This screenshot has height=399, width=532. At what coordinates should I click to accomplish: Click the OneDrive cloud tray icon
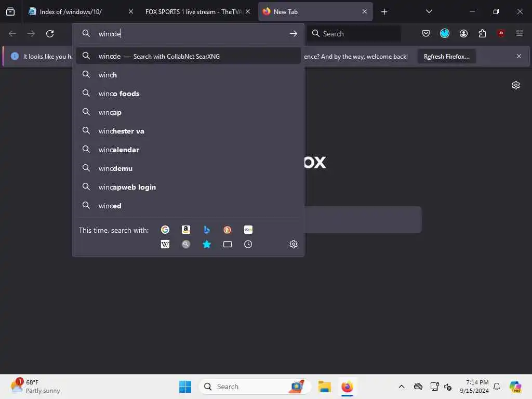click(x=418, y=387)
